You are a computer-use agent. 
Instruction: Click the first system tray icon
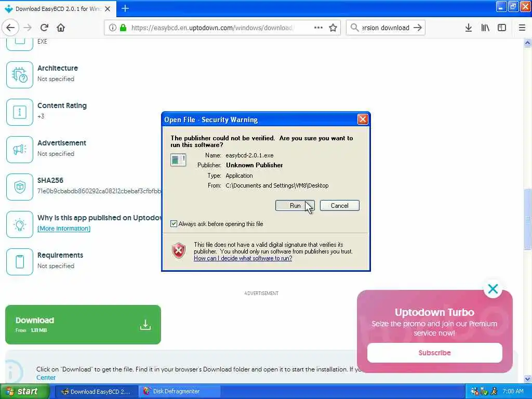click(475, 391)
